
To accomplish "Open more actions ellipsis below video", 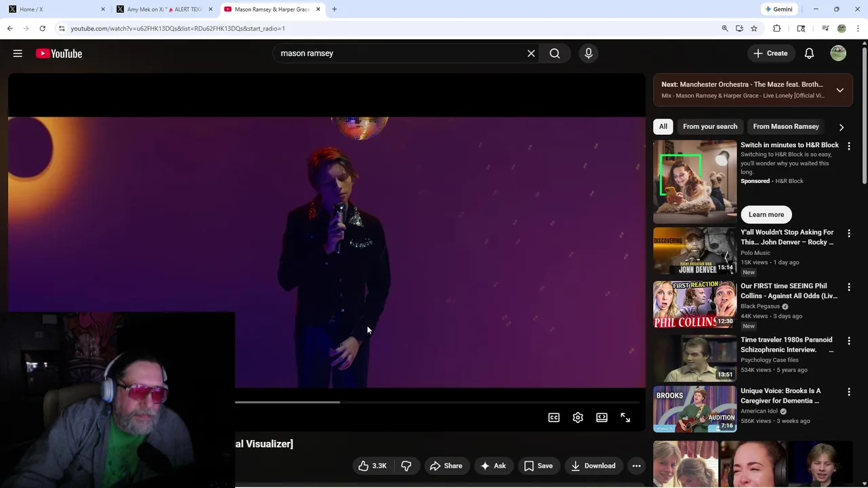I will (636, 466).
